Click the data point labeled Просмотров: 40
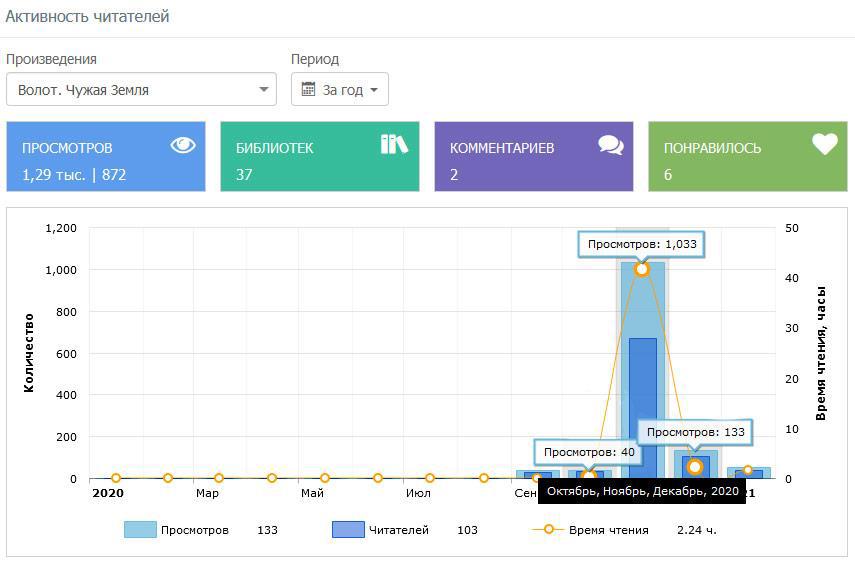The image size is (855, 563). (x=589, y=477)
